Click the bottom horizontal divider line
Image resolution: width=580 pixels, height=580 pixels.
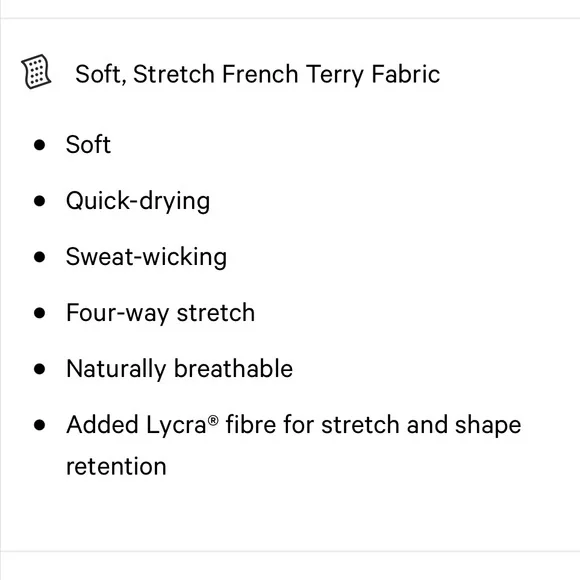[x=290, y=552]
